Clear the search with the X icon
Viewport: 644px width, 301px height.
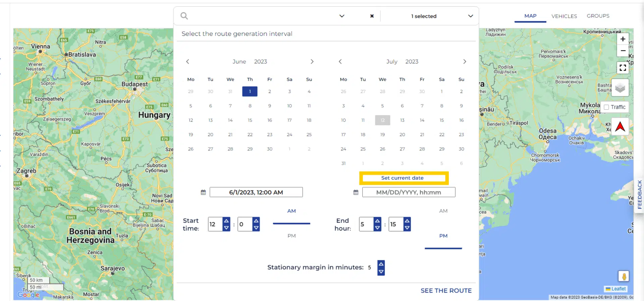point(372,16)
